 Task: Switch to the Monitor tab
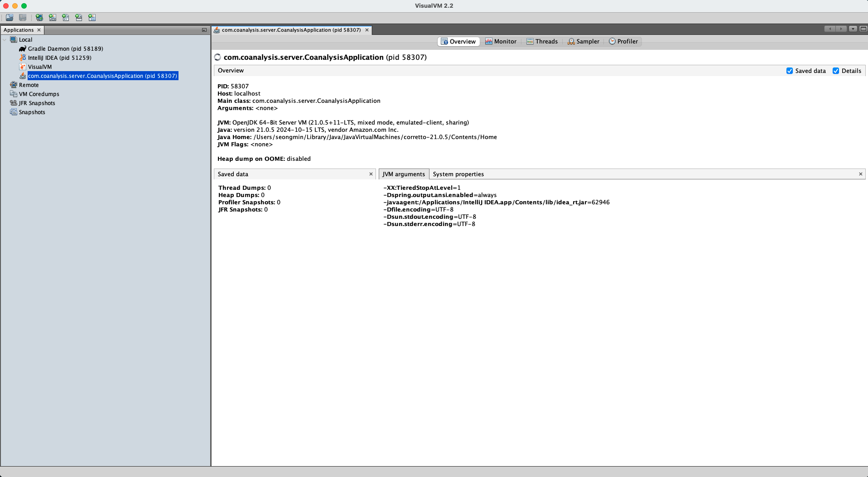(x=501, y=42)
